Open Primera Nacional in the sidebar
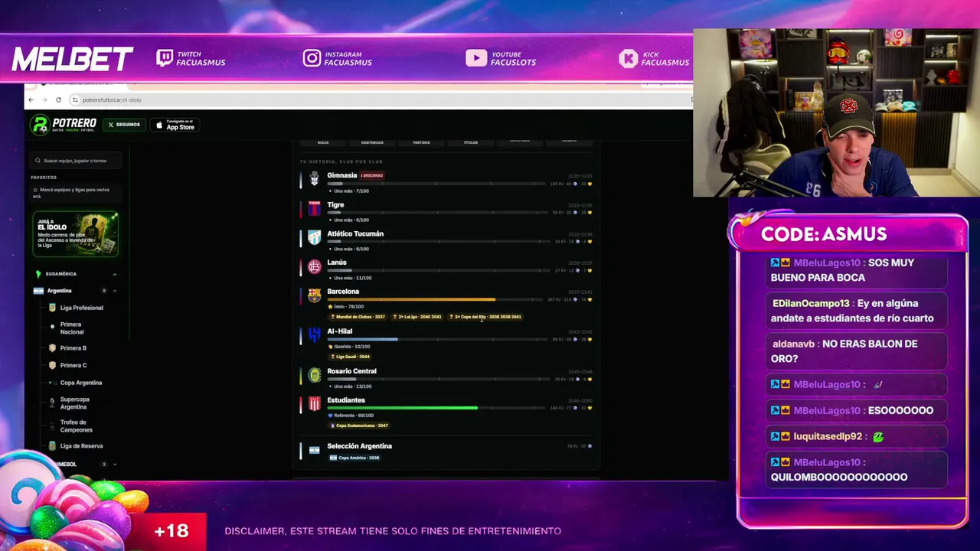980x551 pixels. coord(72,328)
